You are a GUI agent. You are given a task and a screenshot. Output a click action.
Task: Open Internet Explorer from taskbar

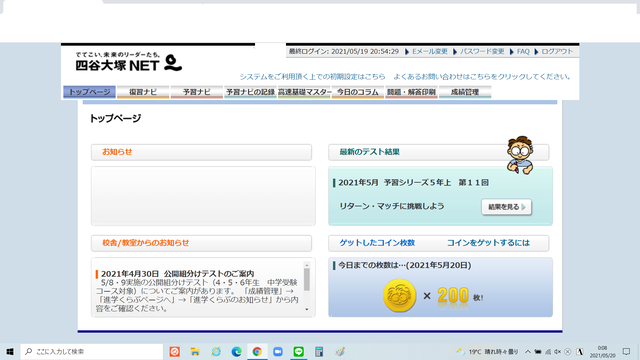(x=216, y=351)
